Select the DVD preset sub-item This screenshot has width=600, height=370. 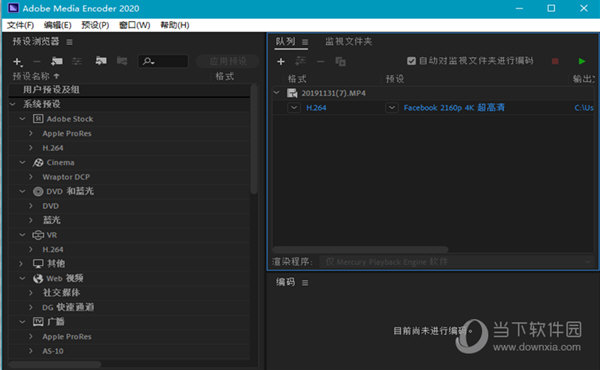tap(51, 206)
